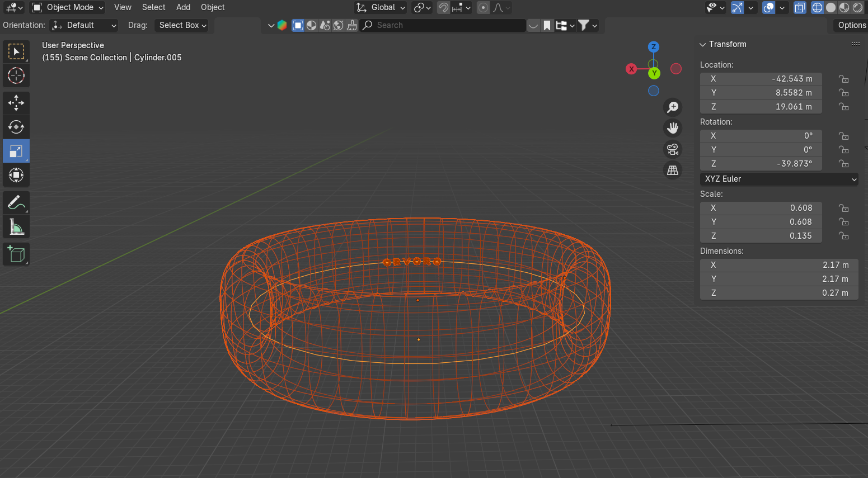
Task: Click the Location Z value field
Action: coord(761,107)
